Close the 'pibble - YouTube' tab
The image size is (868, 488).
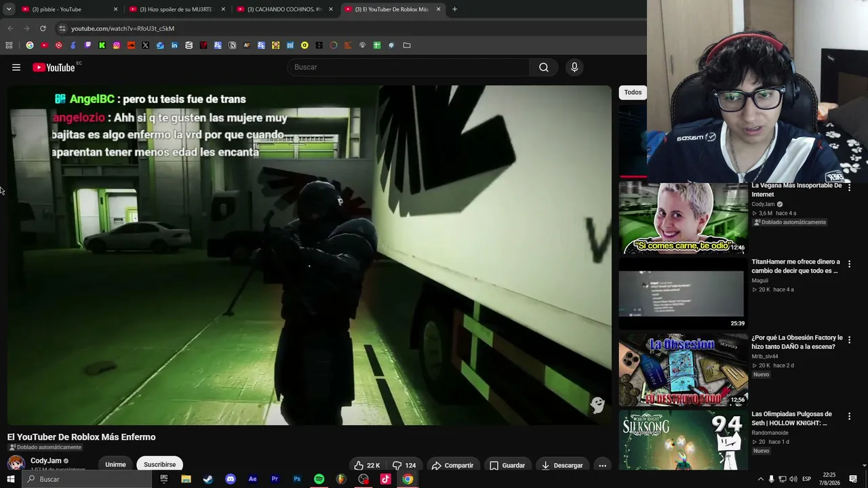[115, 9]
